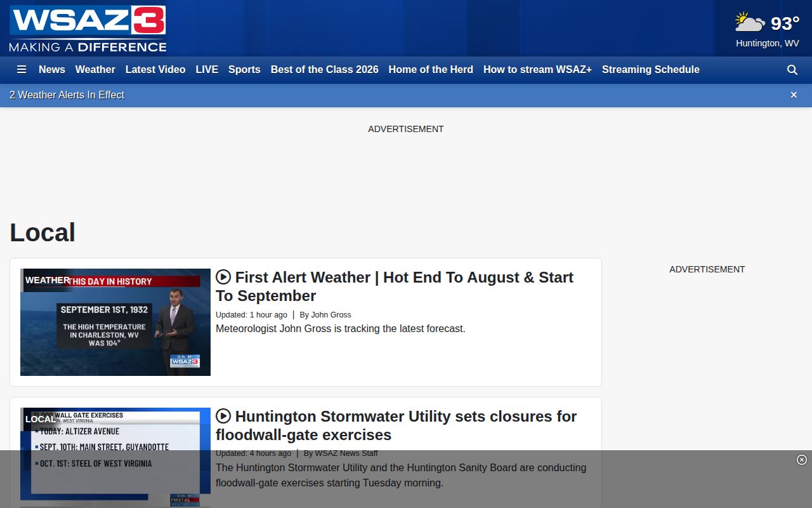Click the partly cloudy weather icon
812x508 pixels.
750,23
